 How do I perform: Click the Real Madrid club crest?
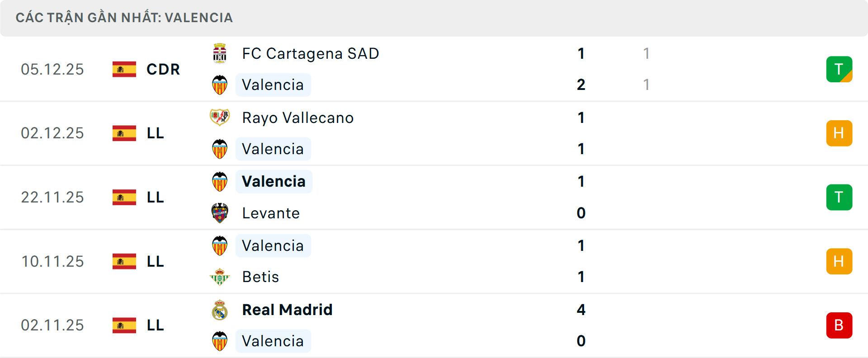point(220,310)
